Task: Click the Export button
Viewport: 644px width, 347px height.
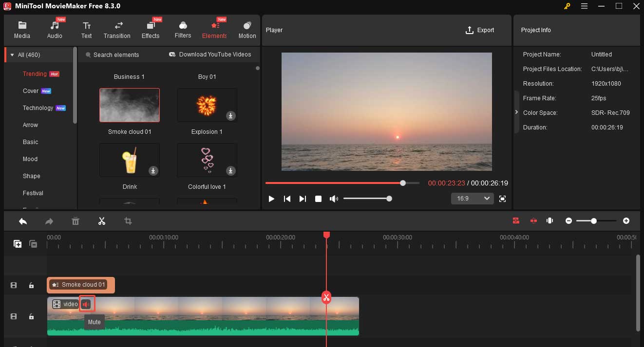Action: 480,30
